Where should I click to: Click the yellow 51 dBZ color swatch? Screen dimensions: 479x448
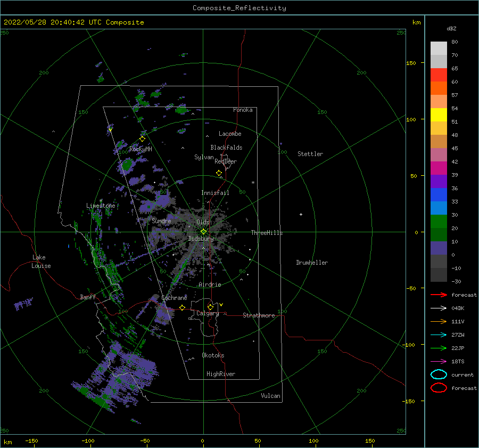[x=439, y=115]
